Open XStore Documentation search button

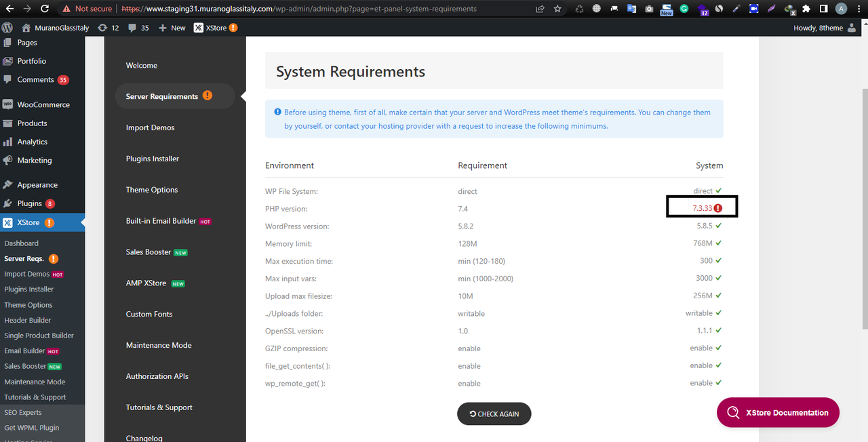(x=778, y=412)
